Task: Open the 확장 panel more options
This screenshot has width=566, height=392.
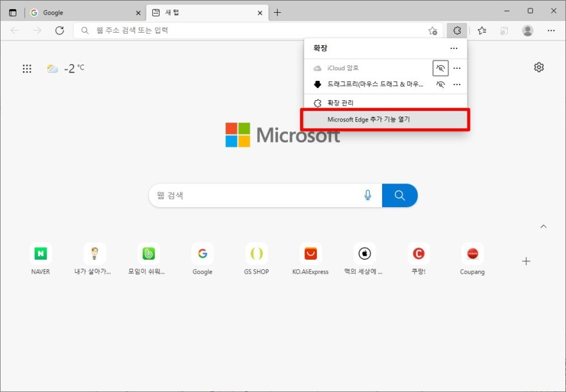Action: (454, 48)
